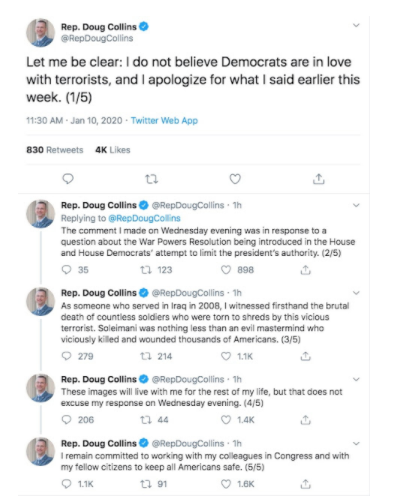The height and width of the screenshot is (504, 396).
Task: Open the main tweet's chevron menu
Action: (356, 25)
